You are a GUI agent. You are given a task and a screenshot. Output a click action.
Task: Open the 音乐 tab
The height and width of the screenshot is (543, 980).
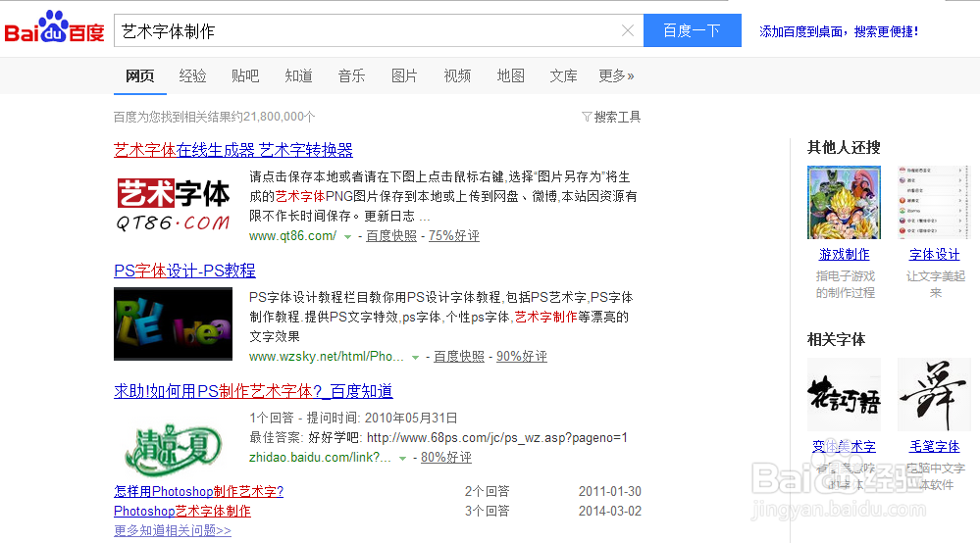tap(351, 76)
